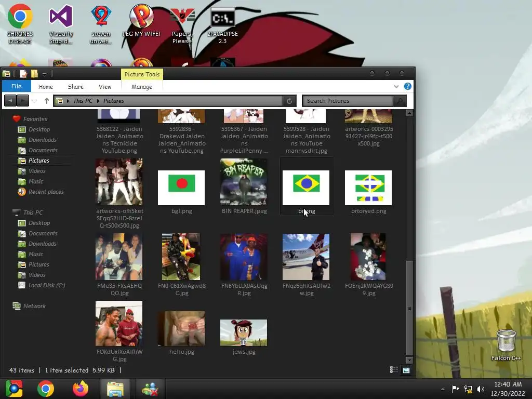
Task: Open the steven univer... desktop icon
Action: 101,24
